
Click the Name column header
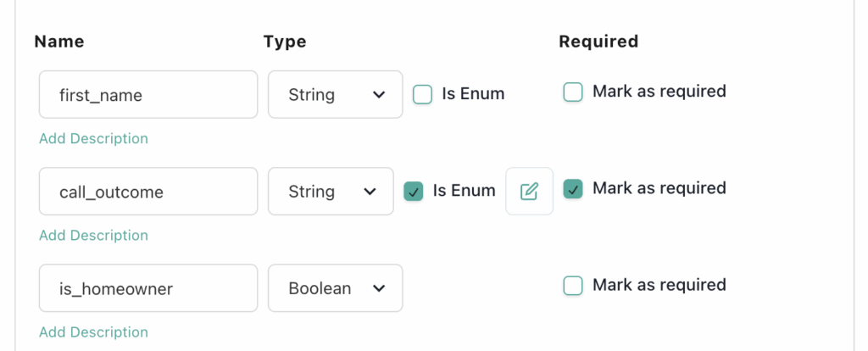click(x=59, y=41)
